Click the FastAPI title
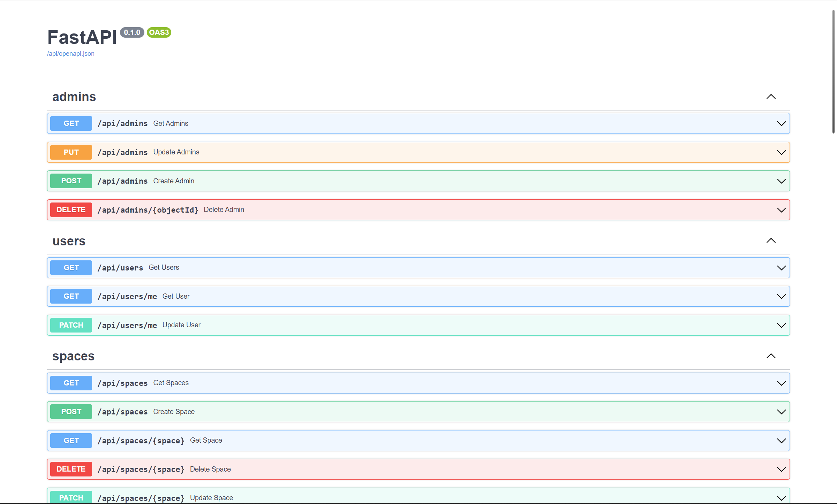The image size is (837, 504). (82, 37)
